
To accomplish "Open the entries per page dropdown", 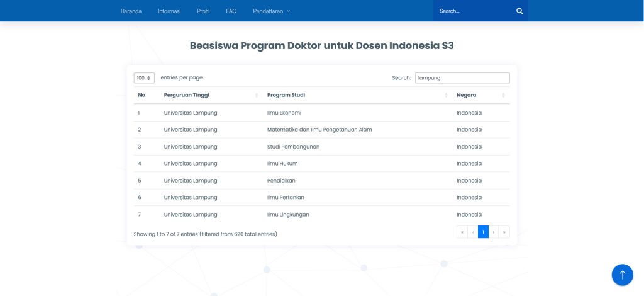I will 144,78.
